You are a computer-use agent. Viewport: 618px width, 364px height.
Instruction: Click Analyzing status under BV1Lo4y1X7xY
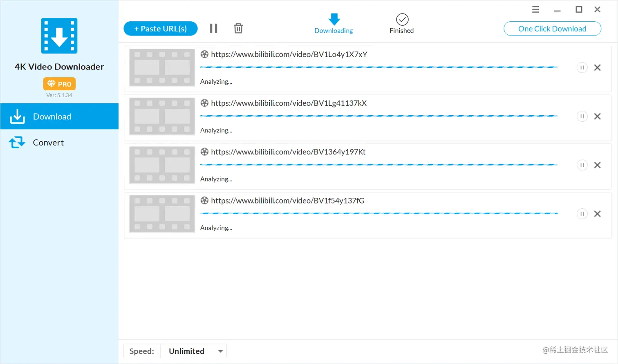tap(216, 82)
